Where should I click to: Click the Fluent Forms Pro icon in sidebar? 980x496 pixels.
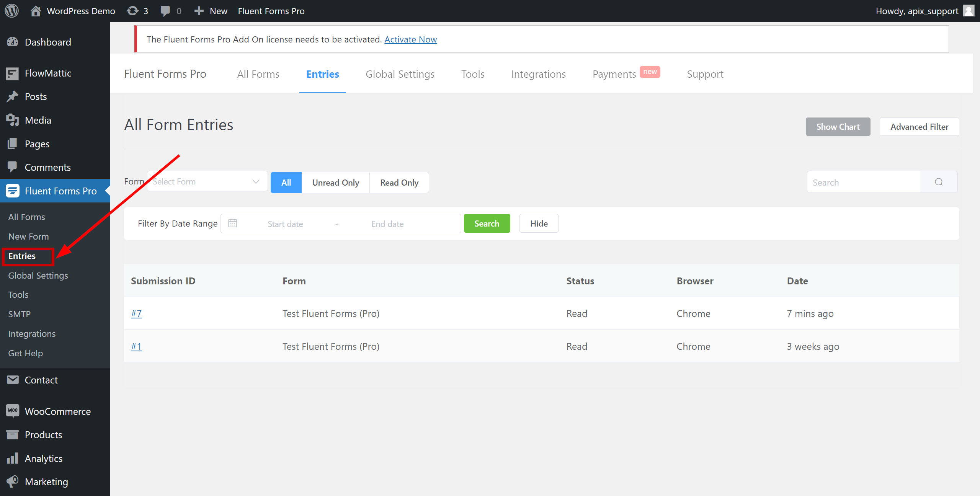(x=11, y=191)
